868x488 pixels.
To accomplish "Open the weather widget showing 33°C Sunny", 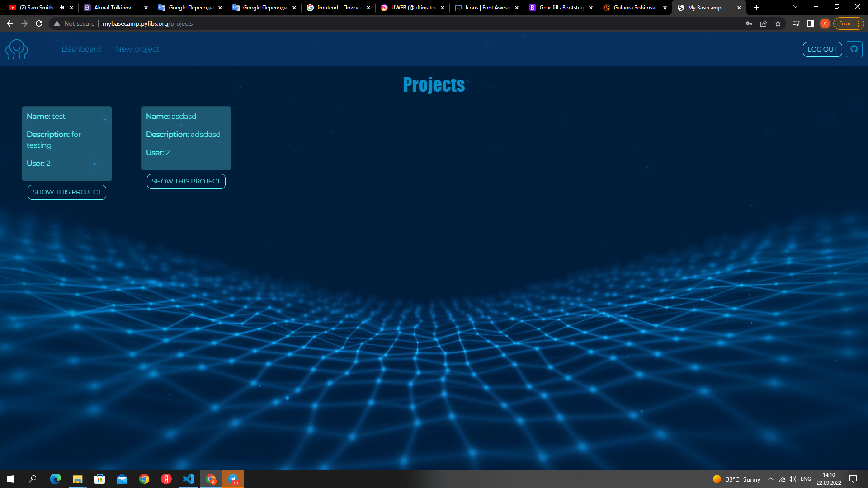I will tap(736, 479).
